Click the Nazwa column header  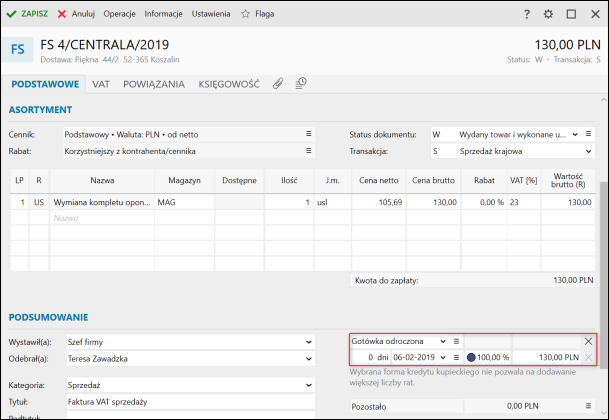(102, 180)
